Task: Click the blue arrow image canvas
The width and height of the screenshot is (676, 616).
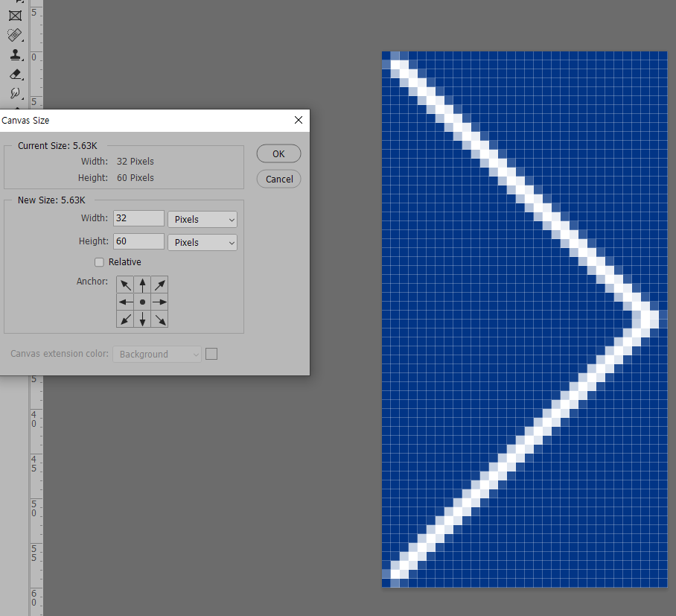Action: coord(524,320)
